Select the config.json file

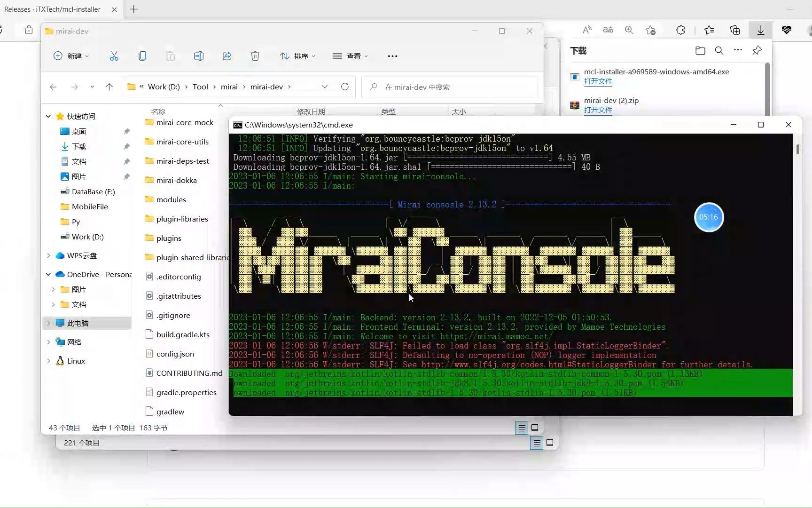pyautogui.click(x=175, y=354)
